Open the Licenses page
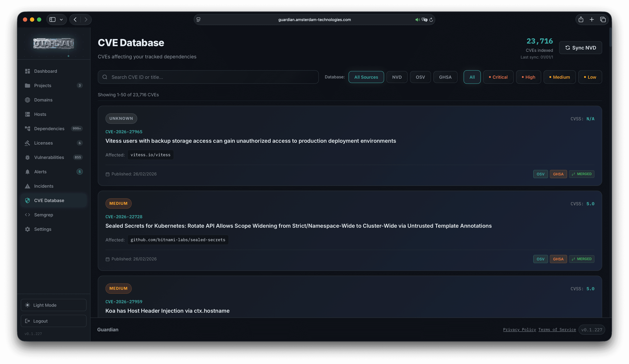This screenshot has height=364, width=629. coord(54,143)
